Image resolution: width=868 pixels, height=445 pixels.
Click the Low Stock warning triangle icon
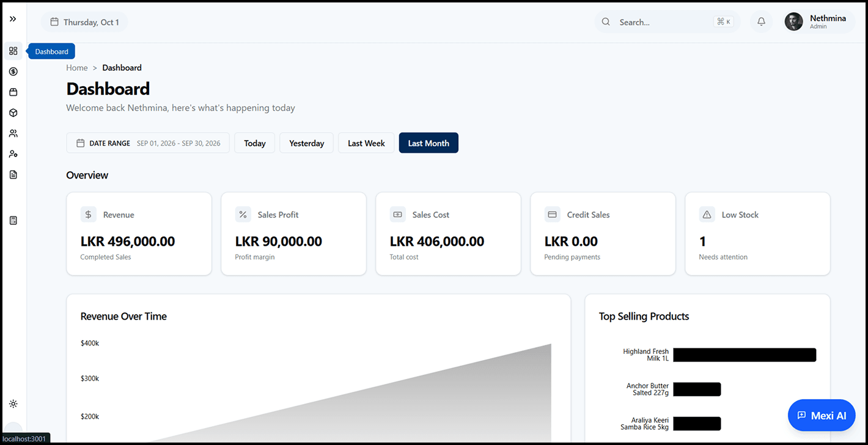(x=707, y=215)
